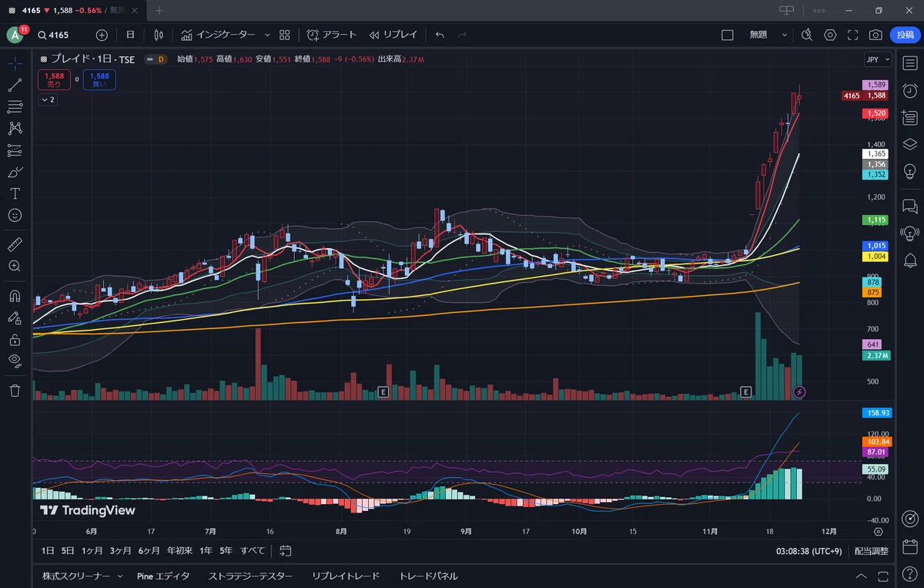Open the price scale settings gear

879,532
